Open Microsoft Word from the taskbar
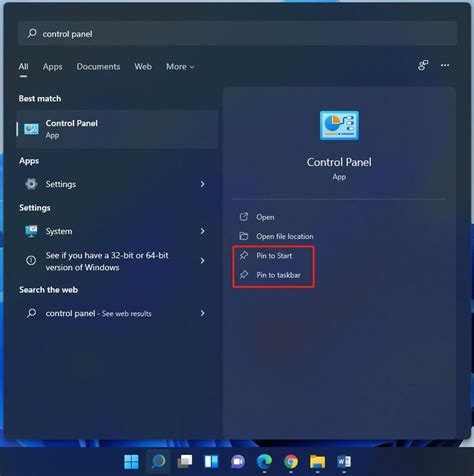Image resolution: width=474 pixels, height=476 pixels. click(x=344, y=462)
